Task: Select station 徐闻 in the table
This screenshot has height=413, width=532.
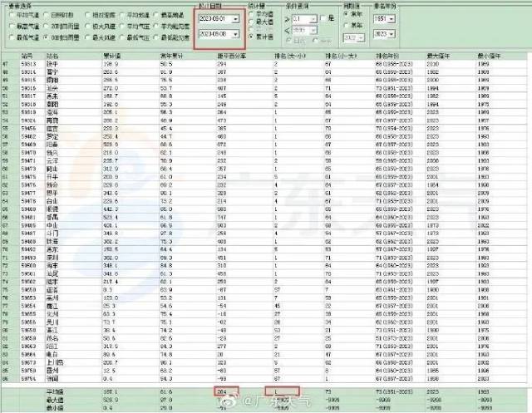Action: point(52,379)
